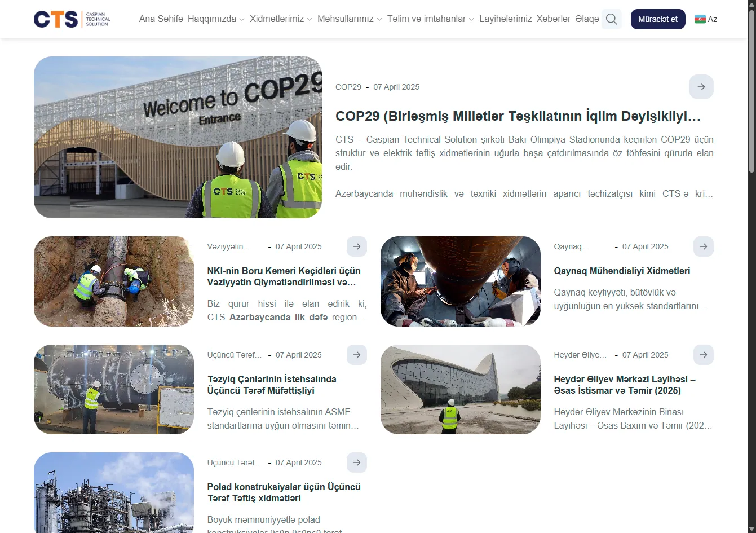Viewport: 756px width, 533px height.
Task: Click the pressure vessel inspection thumbnail
Action: tap(114, 390)
